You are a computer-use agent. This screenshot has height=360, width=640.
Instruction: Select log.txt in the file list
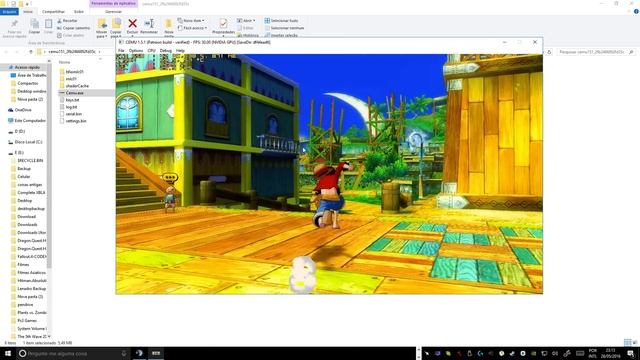point(69,107)
